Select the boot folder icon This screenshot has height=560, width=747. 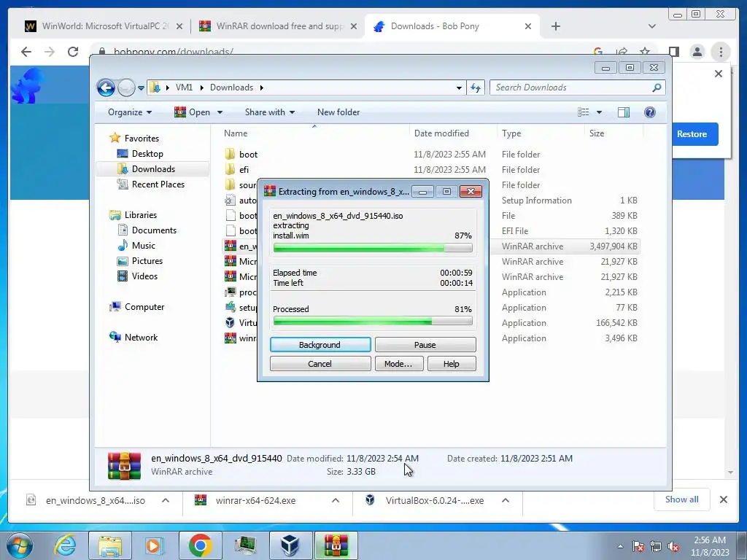(x=230, y=154)
